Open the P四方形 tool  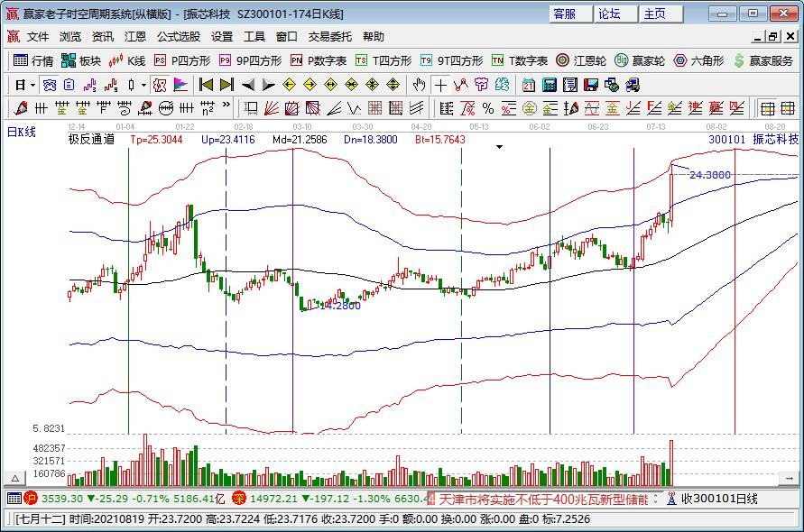click(x=182, y=61)
